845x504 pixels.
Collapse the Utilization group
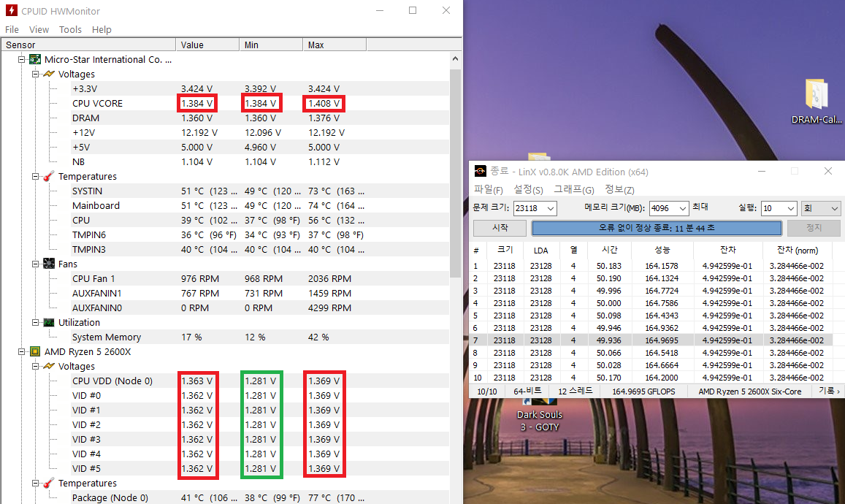[x=35, y=322]
